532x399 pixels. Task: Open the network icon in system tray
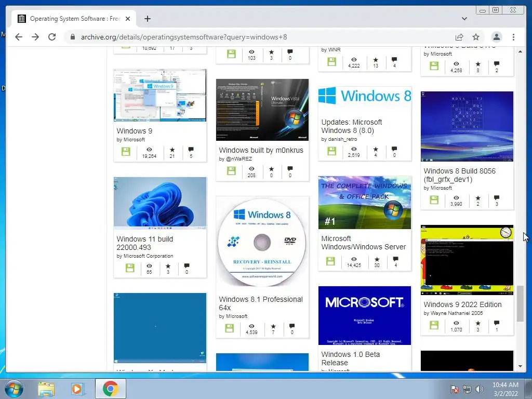coord(467,389)
